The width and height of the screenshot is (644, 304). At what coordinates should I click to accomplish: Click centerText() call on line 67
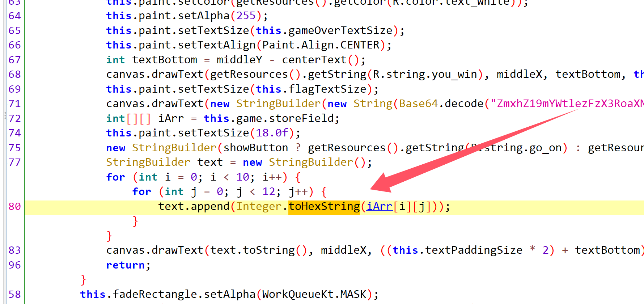click(x=321, y=60)
